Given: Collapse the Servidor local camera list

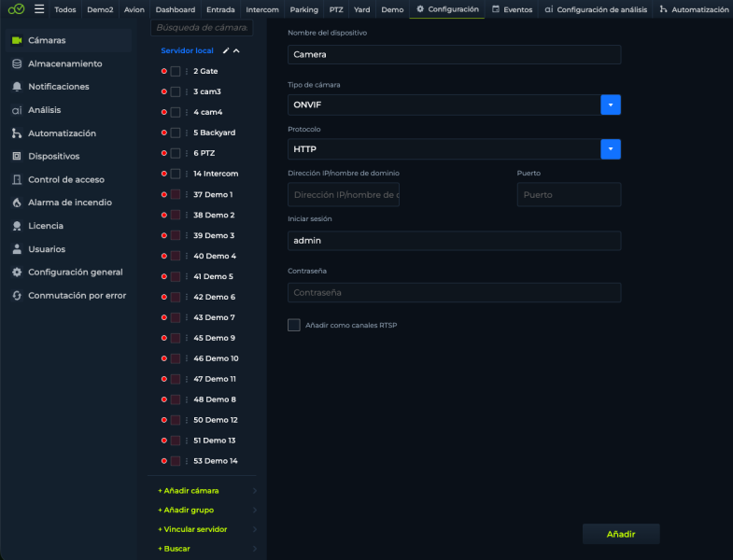Looking at the screenshot, I should pos(236,50).
